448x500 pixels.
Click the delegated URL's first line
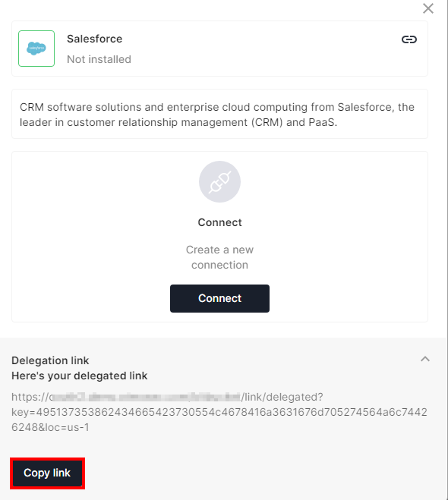click(x=167, y=397)
